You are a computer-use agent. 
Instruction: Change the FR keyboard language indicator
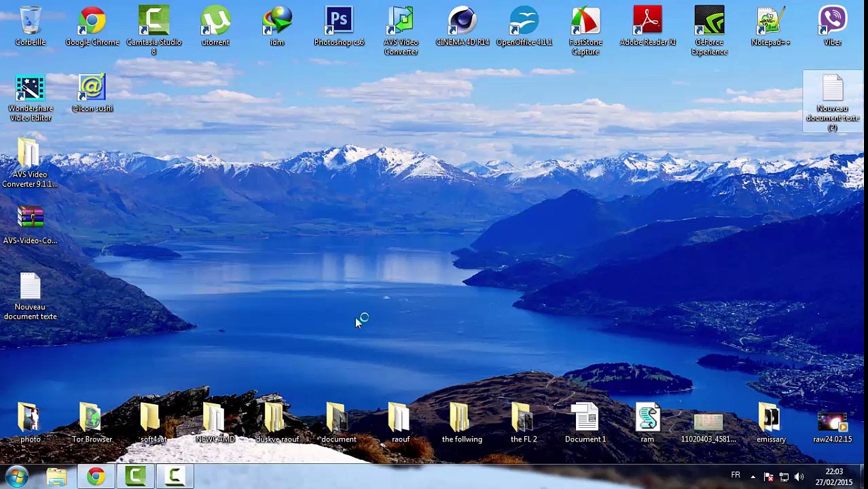[736, 475]
